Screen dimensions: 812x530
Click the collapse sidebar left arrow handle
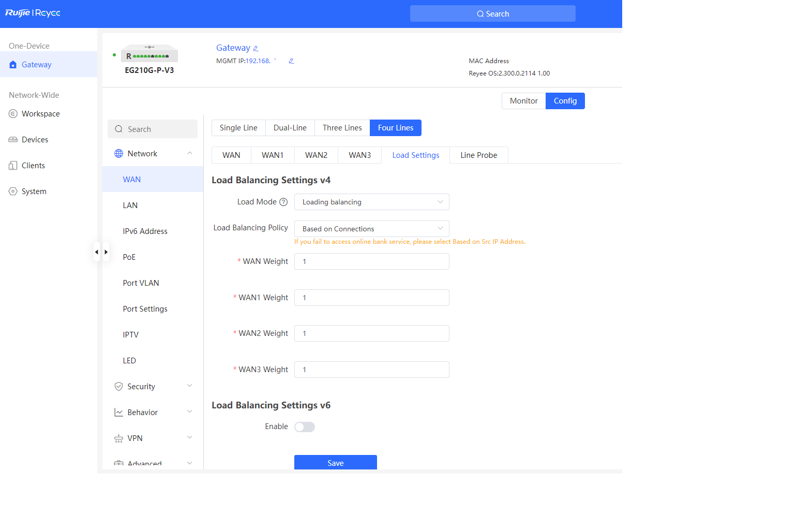pyautogui.click(x=97, y=252)
